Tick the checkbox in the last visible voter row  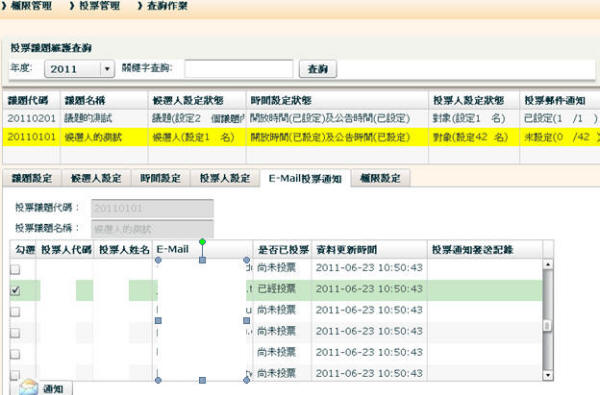[15, 375]
